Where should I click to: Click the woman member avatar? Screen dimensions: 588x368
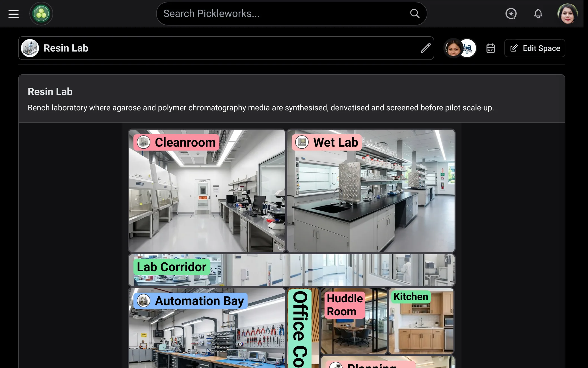pos(453,48)
